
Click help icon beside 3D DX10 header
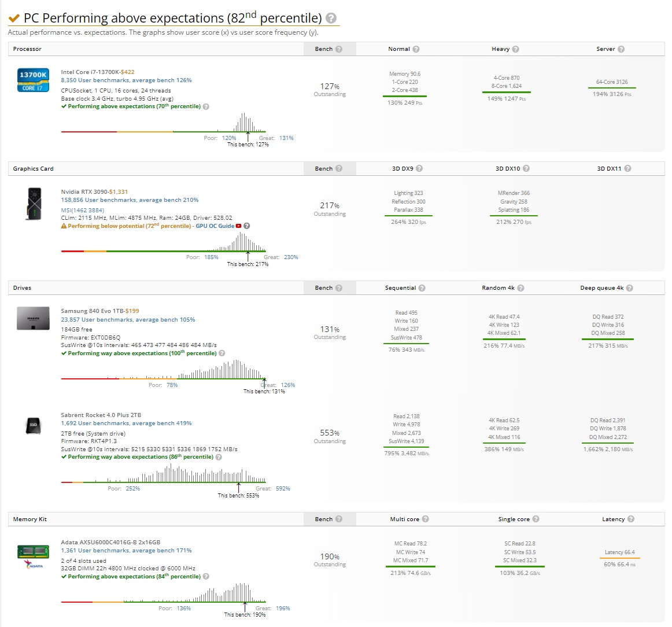click(526, 168)
